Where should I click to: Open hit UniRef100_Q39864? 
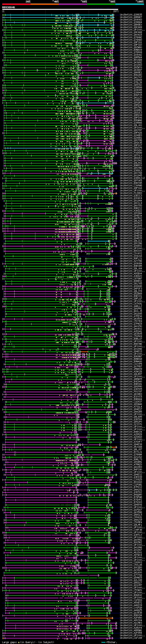131,22
